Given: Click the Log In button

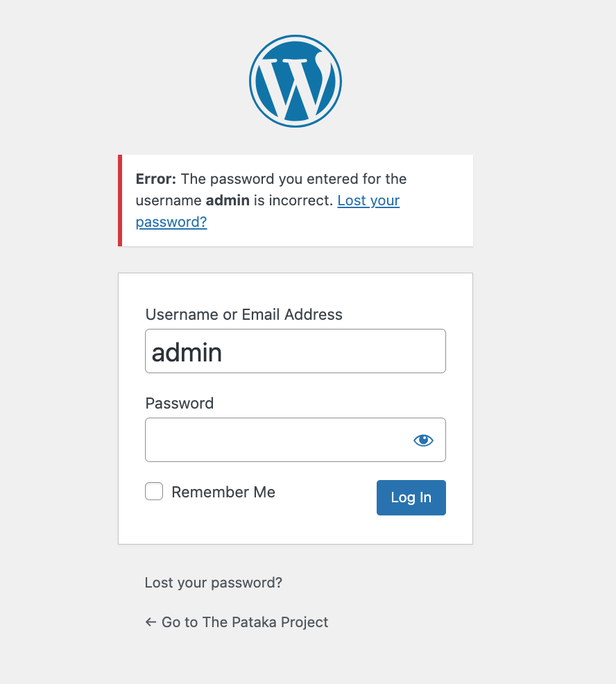Looking at the screenshot, I should pos(411,497).
